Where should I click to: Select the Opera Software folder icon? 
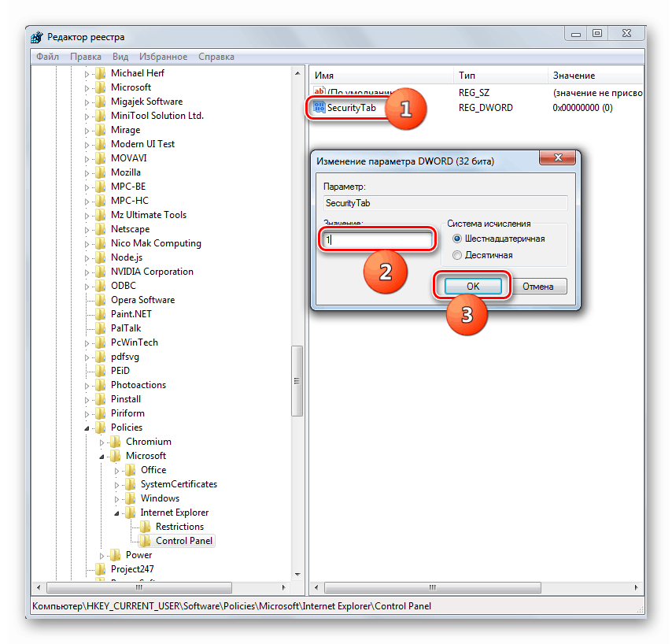100,300
